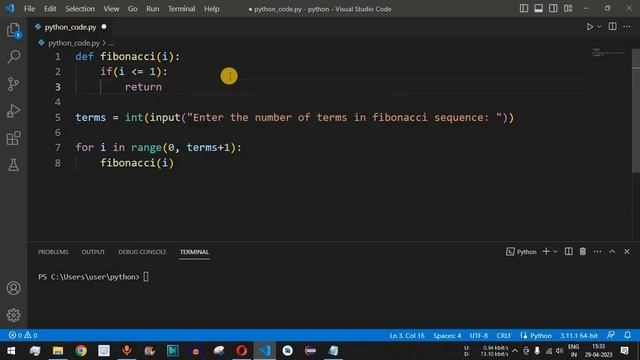Kill the terminal with trash icon

pos(582,251)
